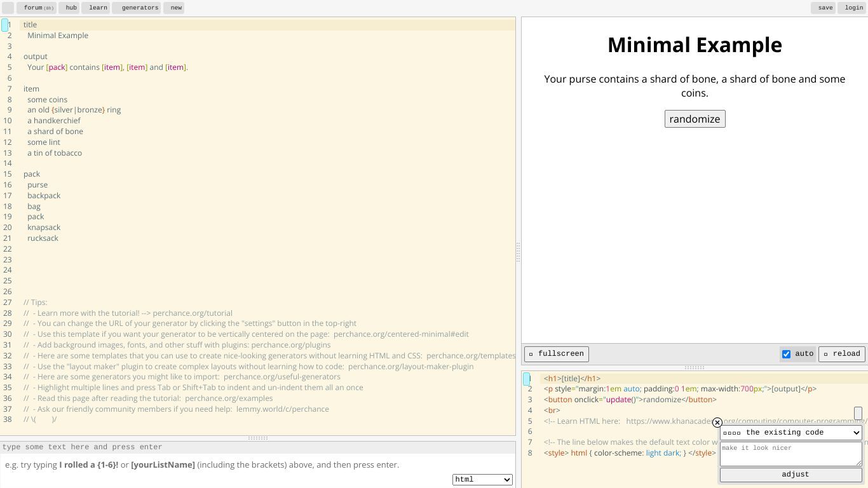Click the login button
This screenshot has width=868, height=488.
pos(851,8)
